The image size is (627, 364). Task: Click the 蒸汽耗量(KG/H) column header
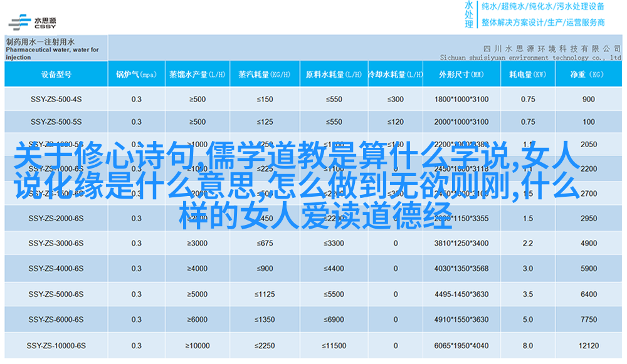click(265, 75)
